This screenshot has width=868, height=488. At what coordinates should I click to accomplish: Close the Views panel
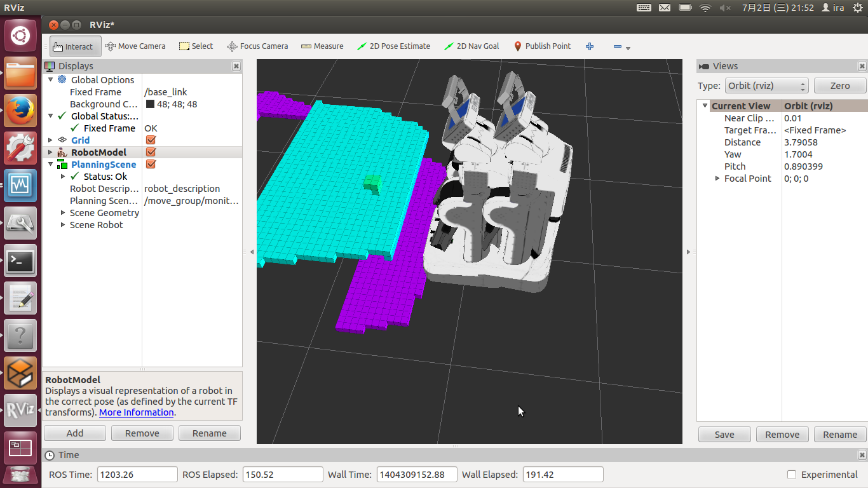coord(862,66)
